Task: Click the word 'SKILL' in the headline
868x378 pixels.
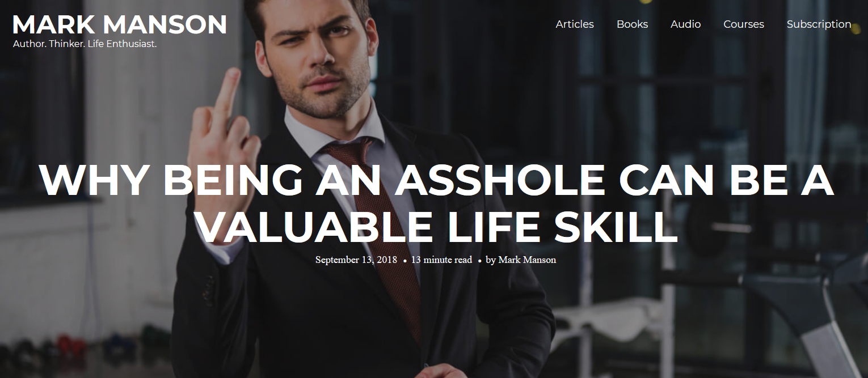Action: [616, 226]
